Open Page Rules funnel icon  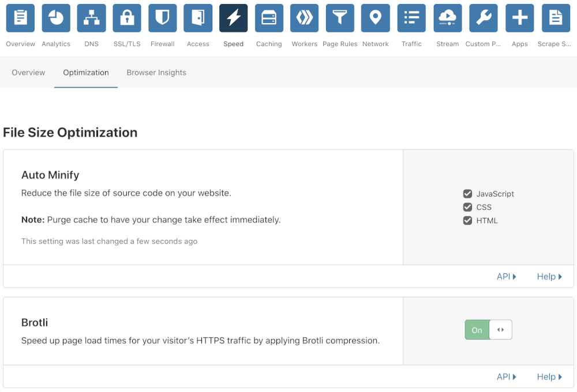[340, 18]
